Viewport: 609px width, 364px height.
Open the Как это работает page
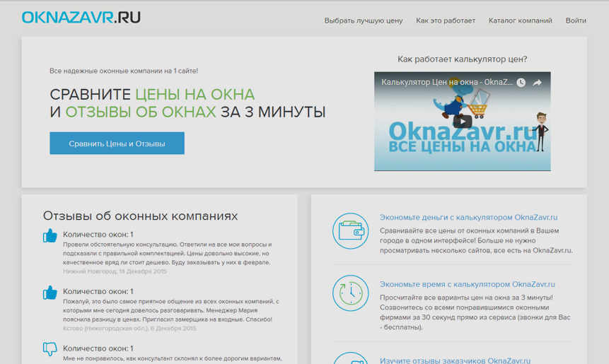[446, 20]
